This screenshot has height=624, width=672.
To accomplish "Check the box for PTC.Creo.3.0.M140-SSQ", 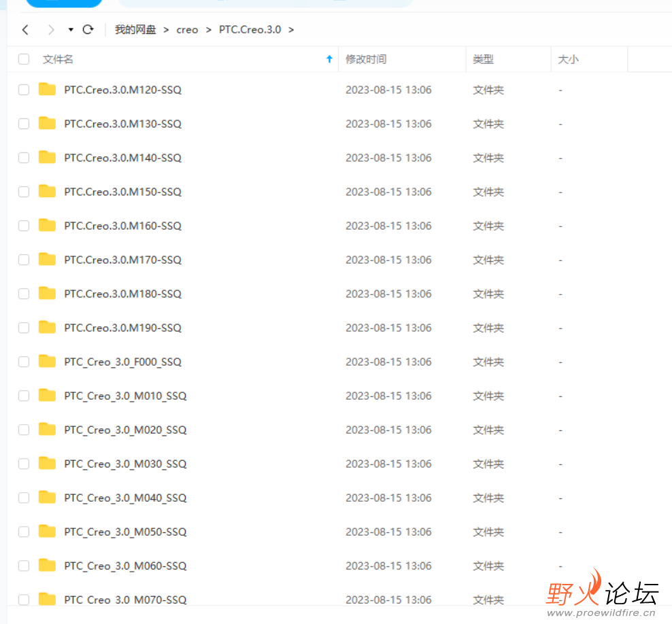I will point(24,158).
